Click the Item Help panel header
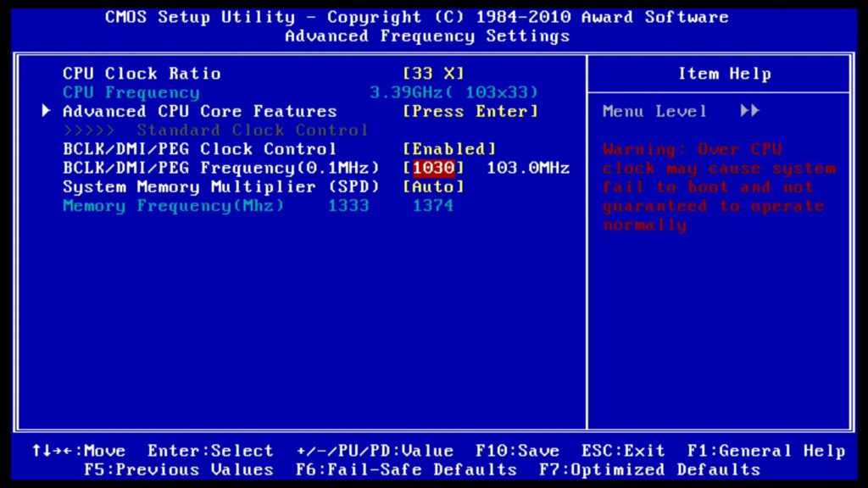 click(724, 74)
